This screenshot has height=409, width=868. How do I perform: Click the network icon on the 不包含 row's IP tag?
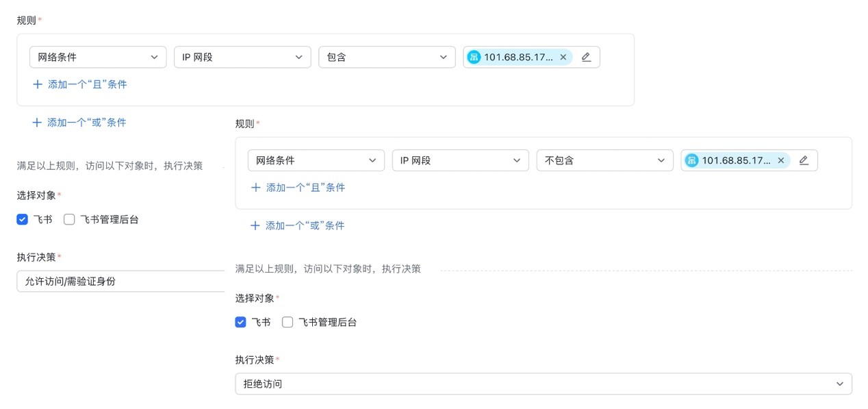[x=691, y=160]
